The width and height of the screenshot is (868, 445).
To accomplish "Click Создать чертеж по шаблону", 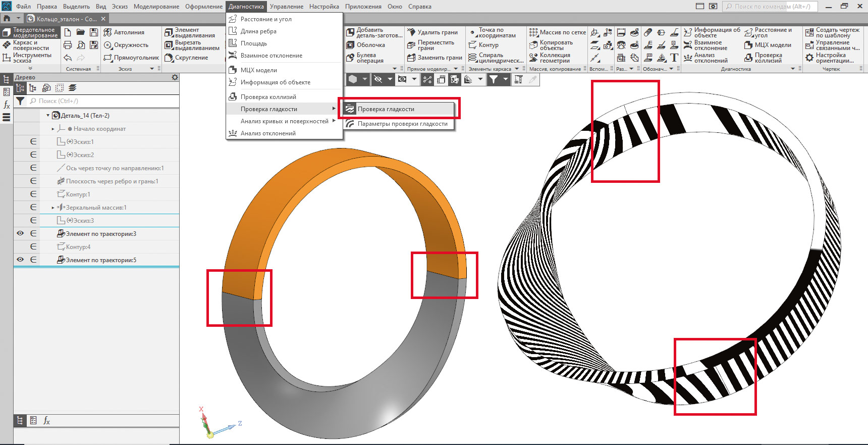I will [x=832, y=32].
